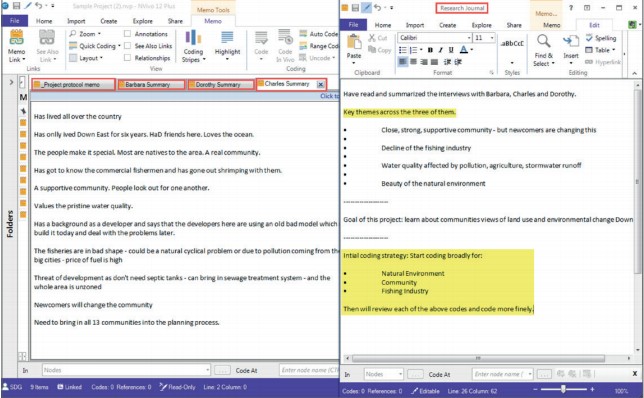This screenshot has width=644, height=398.
Task: Click the Enter node name field in left window
Action: (309, 370)
